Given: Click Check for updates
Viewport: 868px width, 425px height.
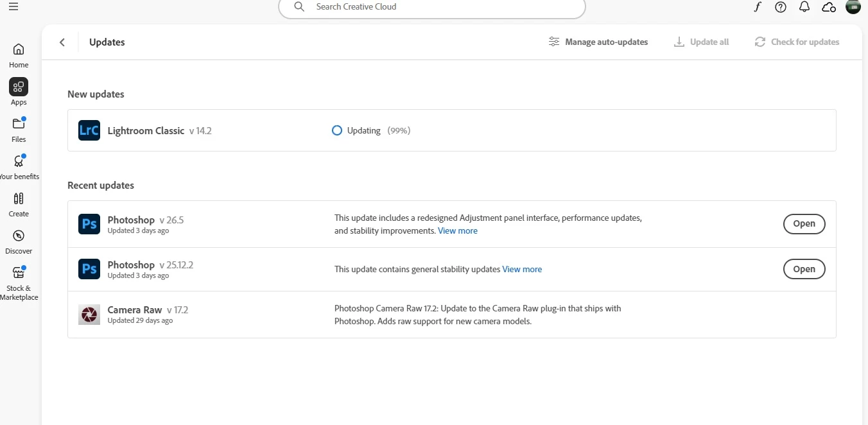Looking at the screenshot, I should coord(797,42).
